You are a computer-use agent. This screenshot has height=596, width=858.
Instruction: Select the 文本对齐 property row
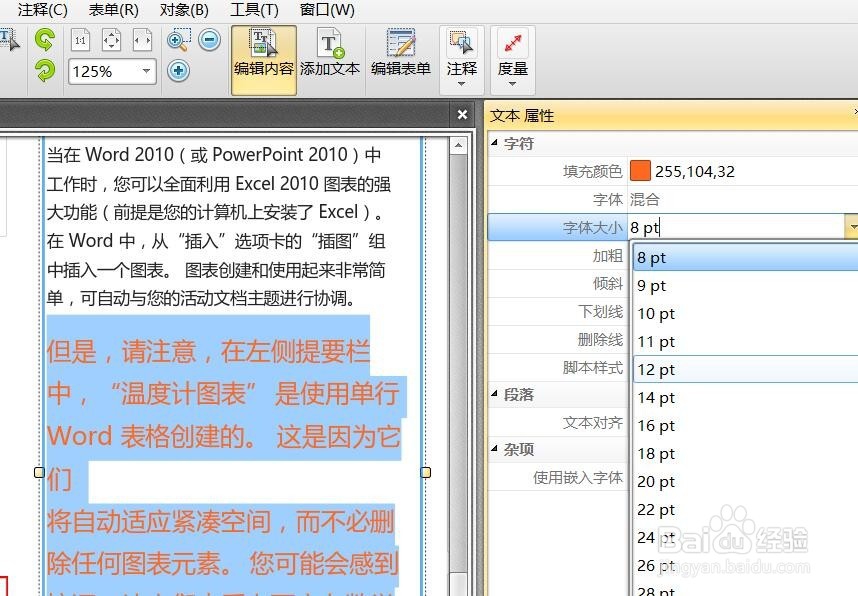558,423
